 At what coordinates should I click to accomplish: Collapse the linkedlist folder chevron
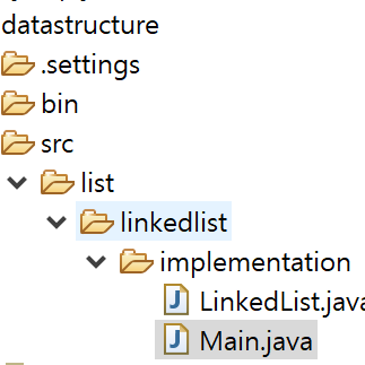click(x=56, y=222)
